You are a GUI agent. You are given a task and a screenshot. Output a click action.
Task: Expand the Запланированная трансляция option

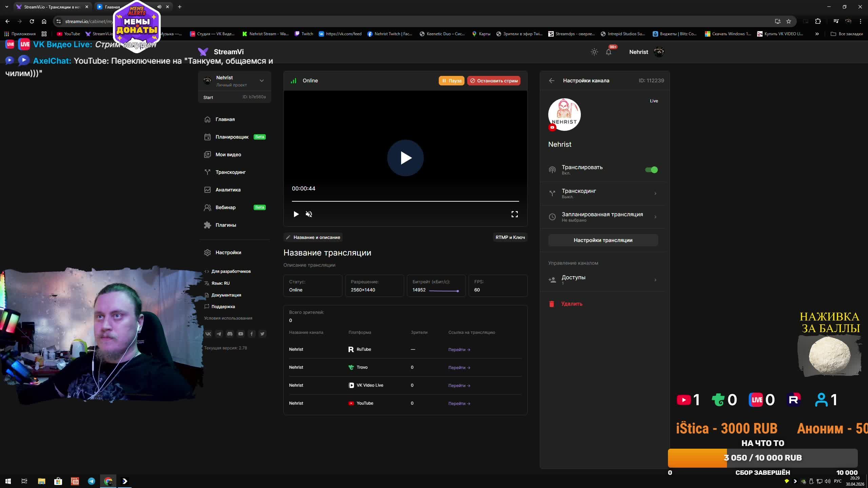point(603,217)
